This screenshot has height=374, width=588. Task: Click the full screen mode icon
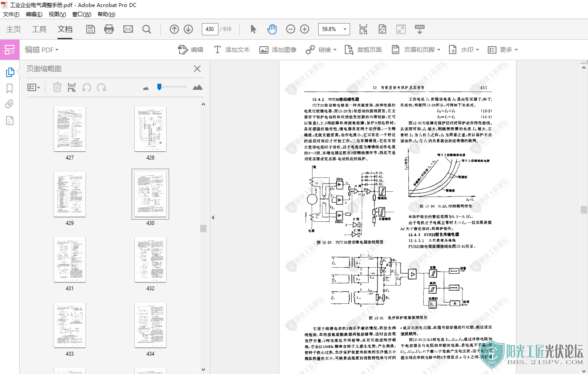401,29
